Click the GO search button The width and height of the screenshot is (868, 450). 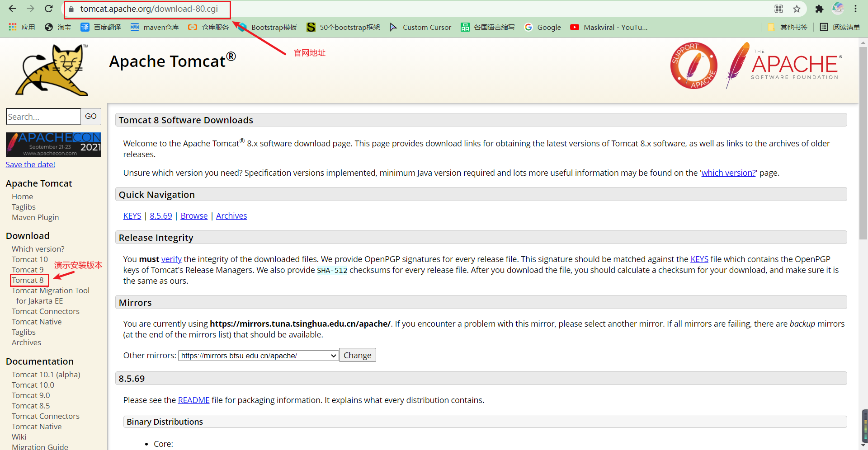point(91,117)
